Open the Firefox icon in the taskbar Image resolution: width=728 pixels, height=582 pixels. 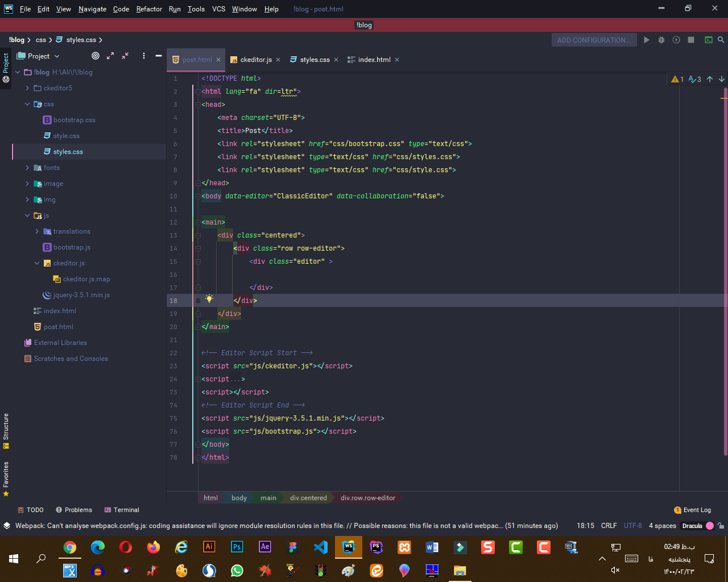pyautogui.click(x=154, y=547)
